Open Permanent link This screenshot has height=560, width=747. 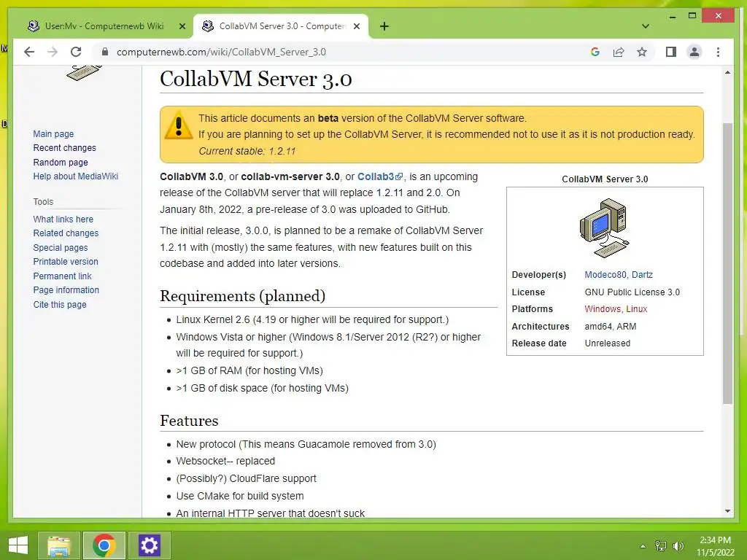click(62, 276)
